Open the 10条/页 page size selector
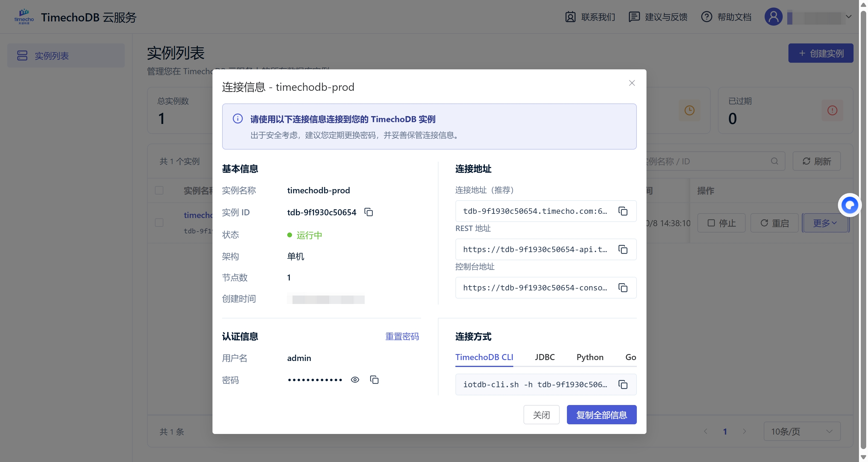 [802, 431]
